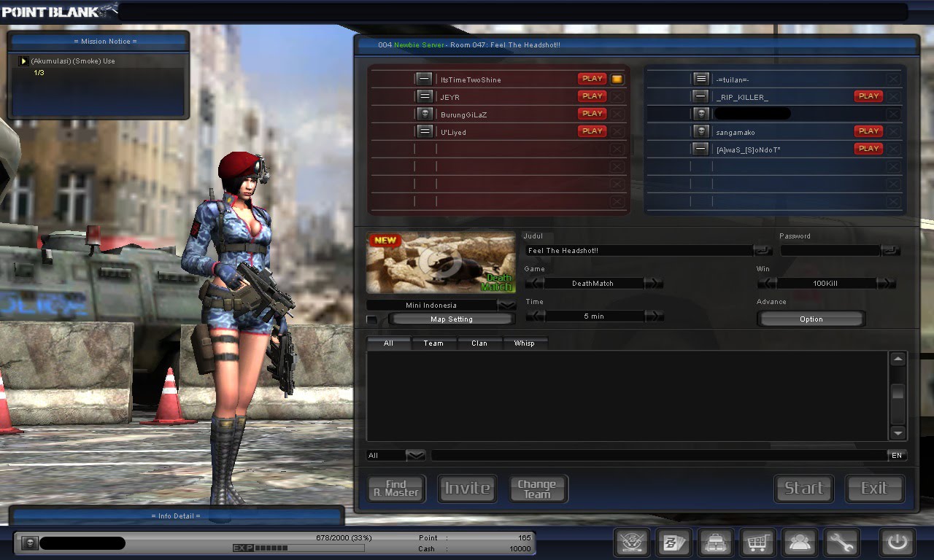This screenshot has width=934, height=560.
Task: Switch to previous Game mode arrow
Action: pyautogui.click(x=534, y=283)
